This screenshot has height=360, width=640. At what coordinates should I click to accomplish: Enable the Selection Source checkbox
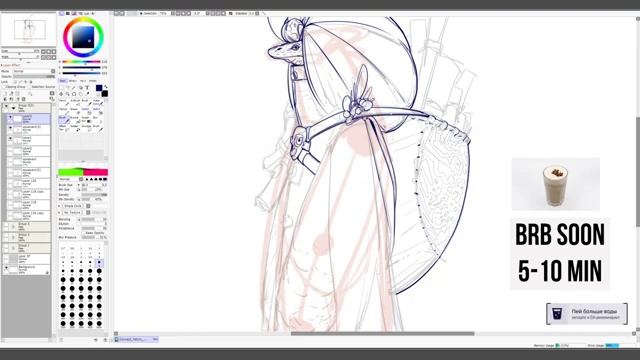click(x=29, y=87)
